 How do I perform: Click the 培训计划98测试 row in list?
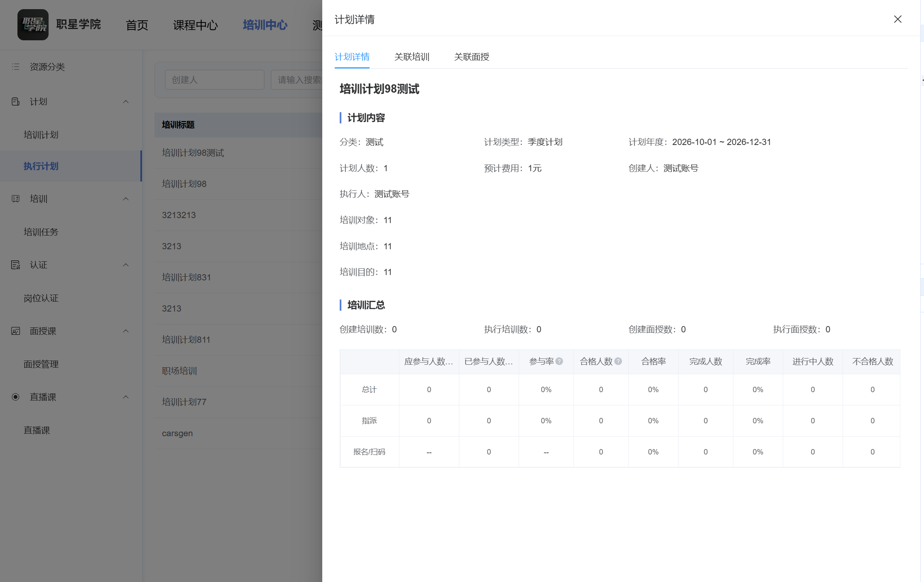(x=238, y=153)
